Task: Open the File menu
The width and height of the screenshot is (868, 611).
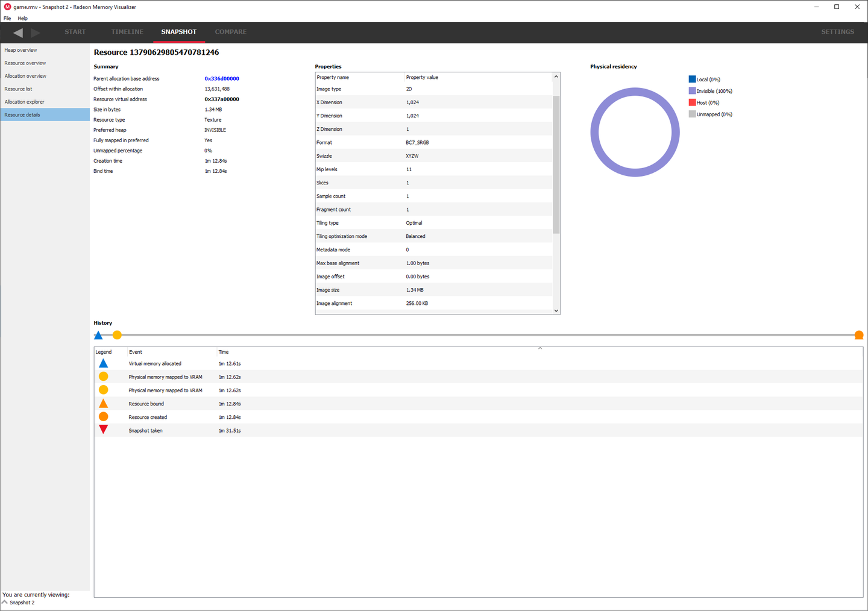Action: (7, 18)
